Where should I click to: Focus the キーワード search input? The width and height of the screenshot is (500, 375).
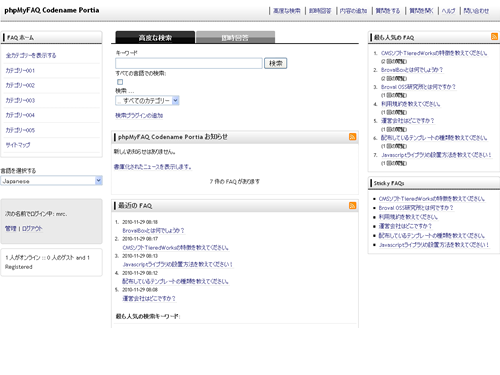pyautogui.click(x=189, y=63)
